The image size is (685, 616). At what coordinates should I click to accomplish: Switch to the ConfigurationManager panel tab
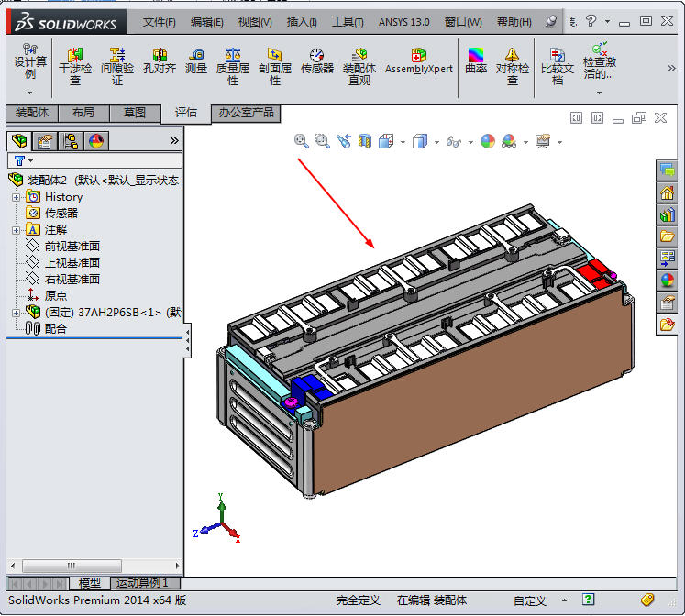click(x=69, y=140)
